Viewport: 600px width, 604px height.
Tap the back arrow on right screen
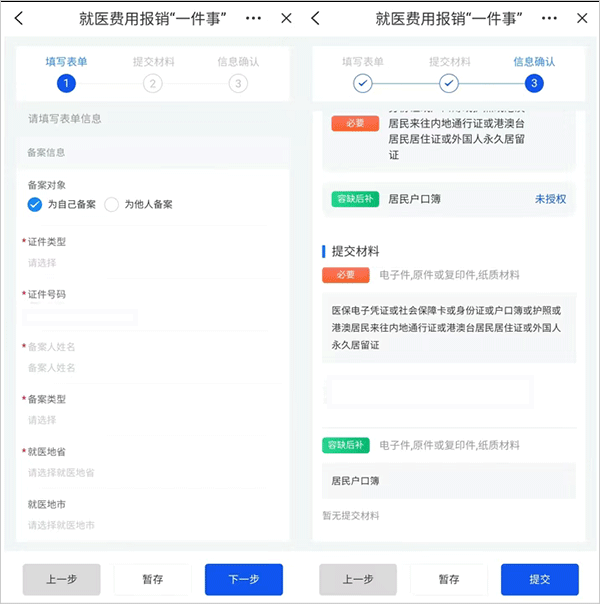pos(316,19)
